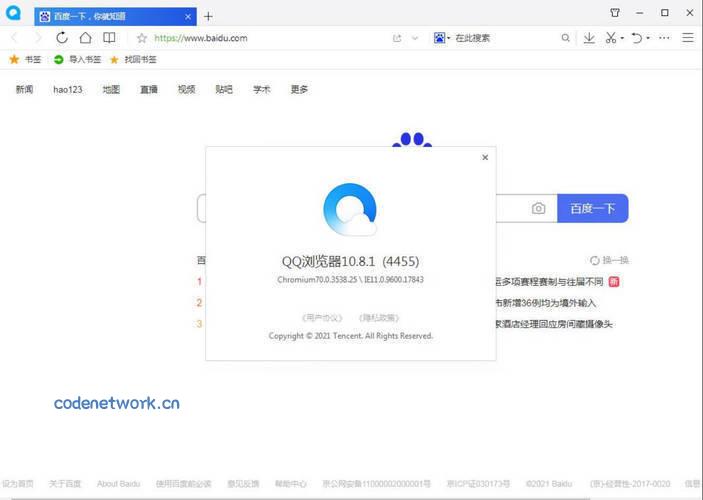Click the toolbar search box
The width and height of the screenshot is (703, 500).
pos(504,38)
